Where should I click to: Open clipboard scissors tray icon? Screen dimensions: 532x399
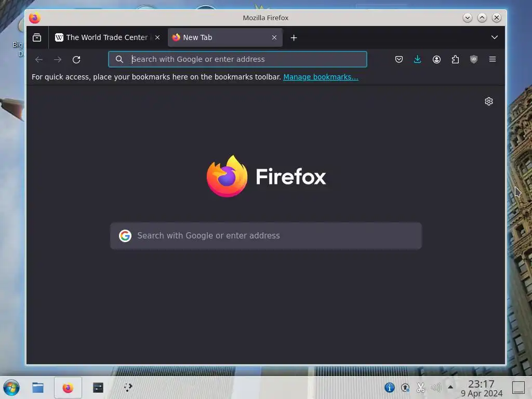(421, 388)
